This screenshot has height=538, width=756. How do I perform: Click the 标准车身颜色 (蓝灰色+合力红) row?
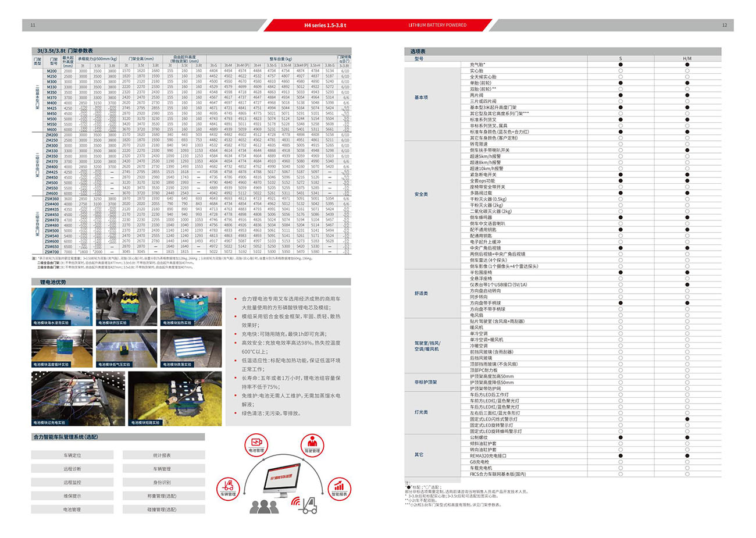point(499,132)
